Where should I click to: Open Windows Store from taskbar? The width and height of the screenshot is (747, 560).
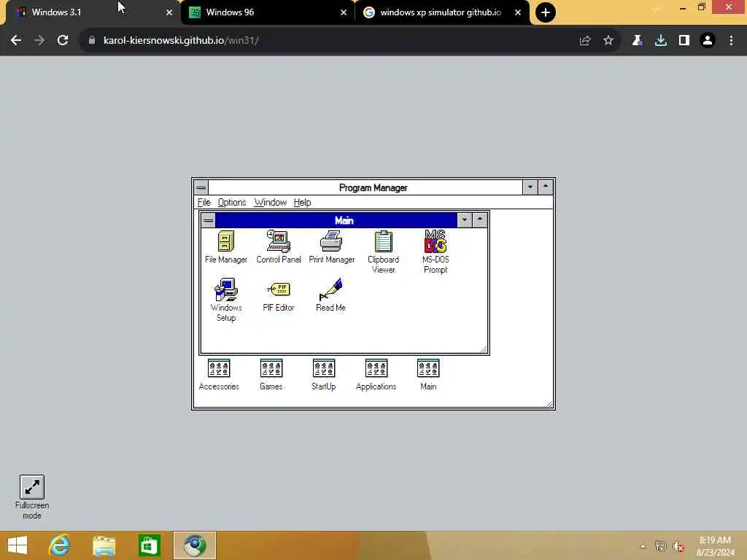[x=149, y=545]
